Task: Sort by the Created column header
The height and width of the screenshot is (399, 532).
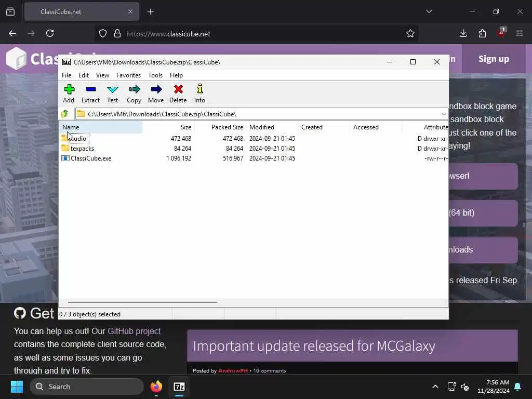Action: coord(324,127)
